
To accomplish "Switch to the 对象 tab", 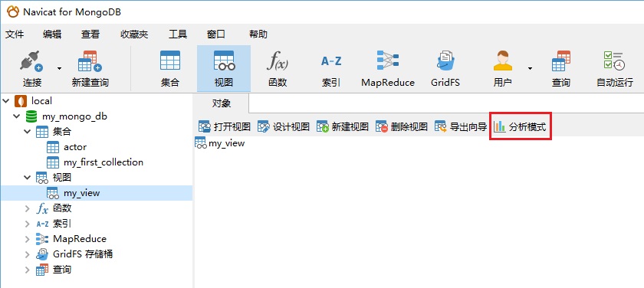I will [222, 103].
